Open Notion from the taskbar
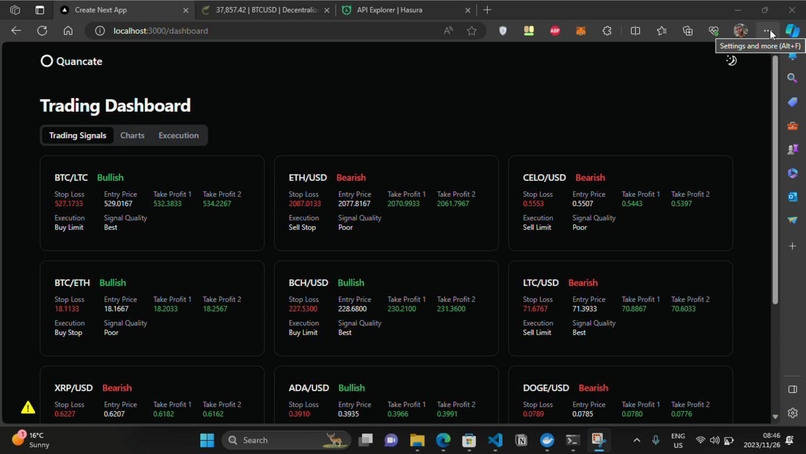The width and height of the screenshot is (806, 454). pos(521,440)
